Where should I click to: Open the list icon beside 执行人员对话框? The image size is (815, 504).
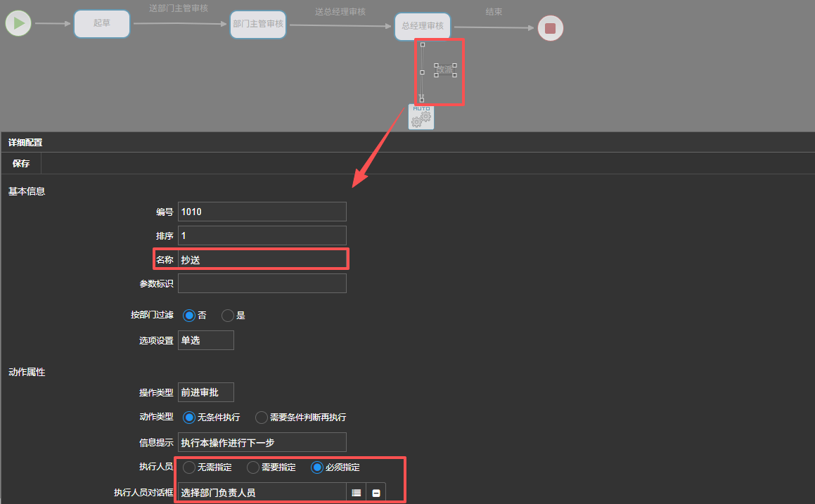click(357, 493)
